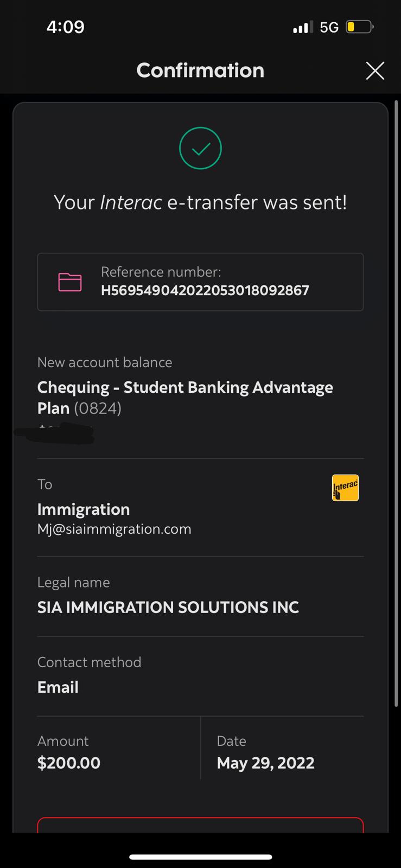The height and width of the screenshot is (868, 401).
Task: Tap recipient email Mj@siaimmigration.com
Action: [x=114, y=529]
